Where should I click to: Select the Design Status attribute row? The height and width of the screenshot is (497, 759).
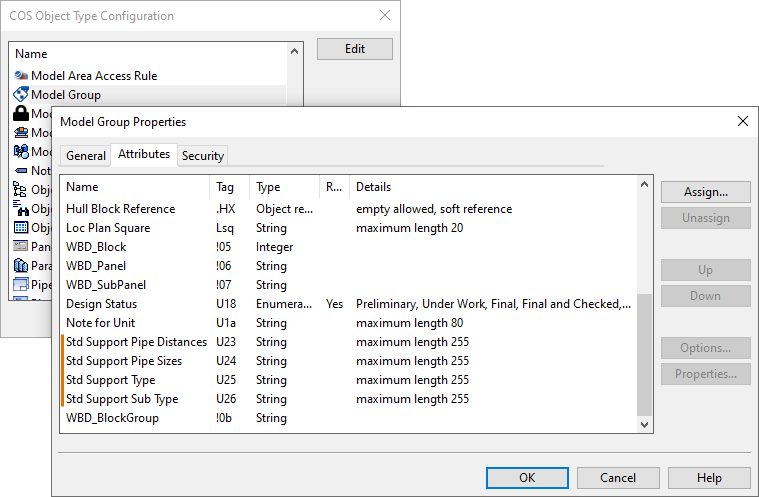click(x=102, y=304)
